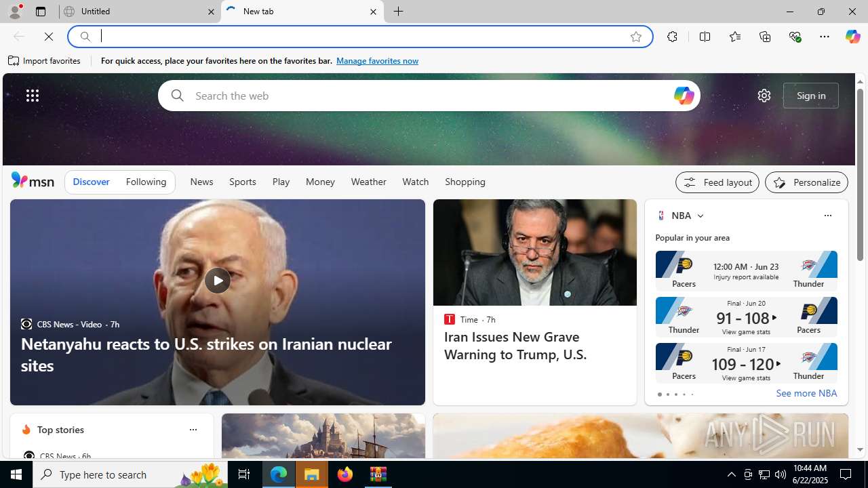Screen dimensions: 868x488
Task: Select fifth NBA carousel dot
Action: [x=692, y=394]
